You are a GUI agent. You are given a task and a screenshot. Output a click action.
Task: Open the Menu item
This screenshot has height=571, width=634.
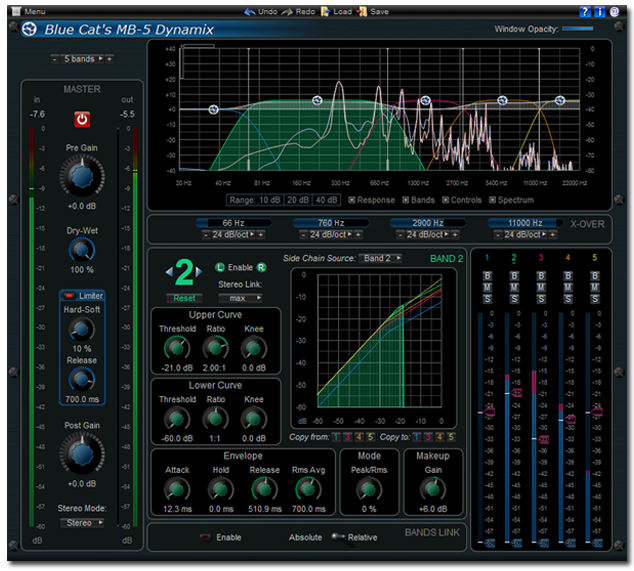28,11
